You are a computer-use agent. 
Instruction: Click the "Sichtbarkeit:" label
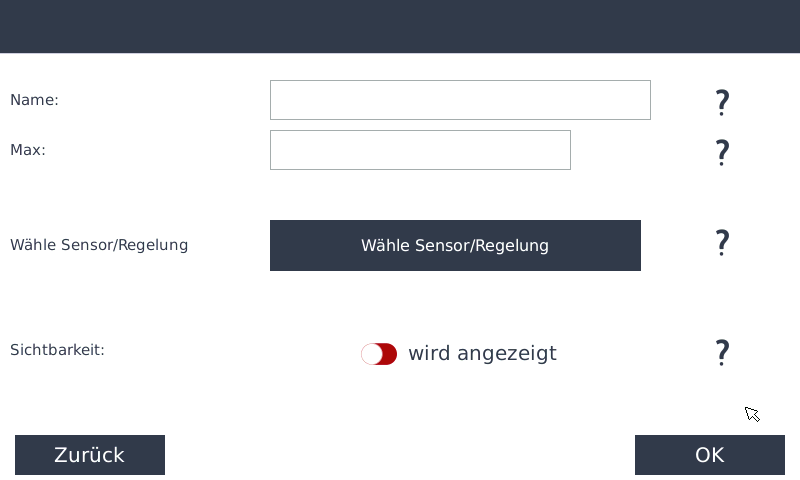pos(57,350)
